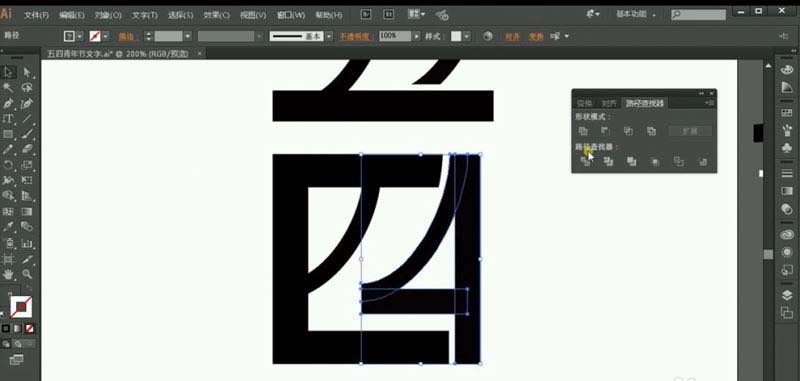Open the brush definition 基本 dropdown
This screenshot has height=381, width=800.
[x=329, y=36]
